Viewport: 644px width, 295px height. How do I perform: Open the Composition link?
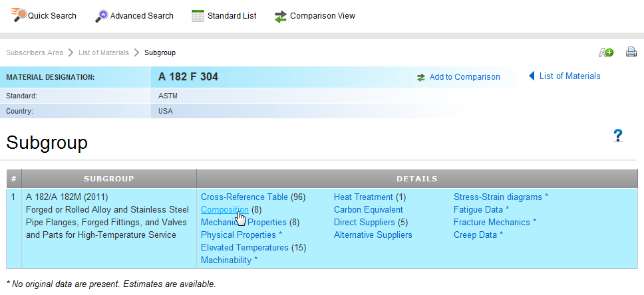[x=225, y=210]
